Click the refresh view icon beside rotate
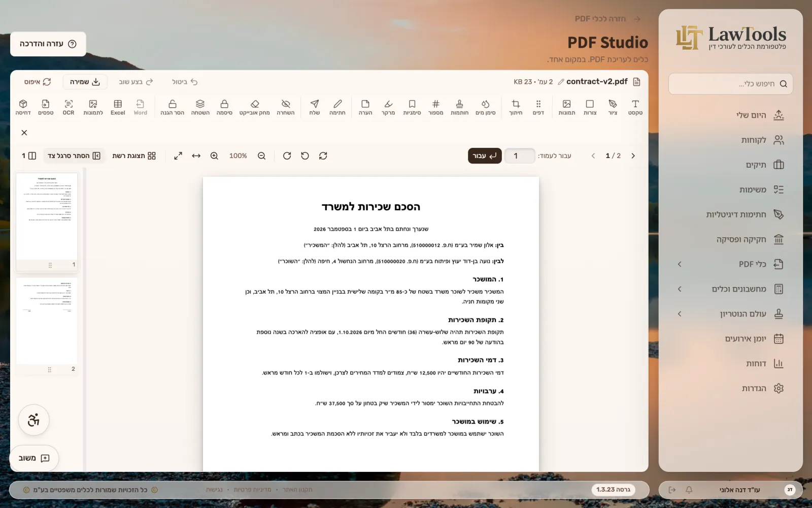 click(323, 156)
